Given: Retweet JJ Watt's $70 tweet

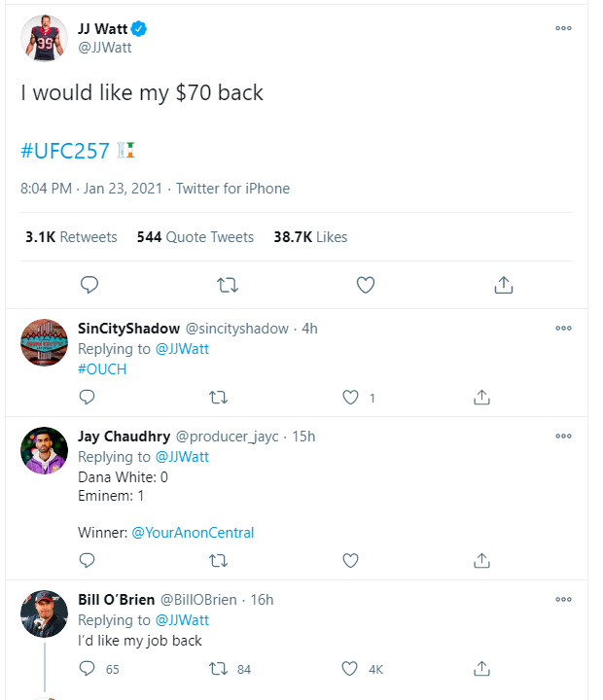Looking at the screenshot, I should click(x=228, y=285).
